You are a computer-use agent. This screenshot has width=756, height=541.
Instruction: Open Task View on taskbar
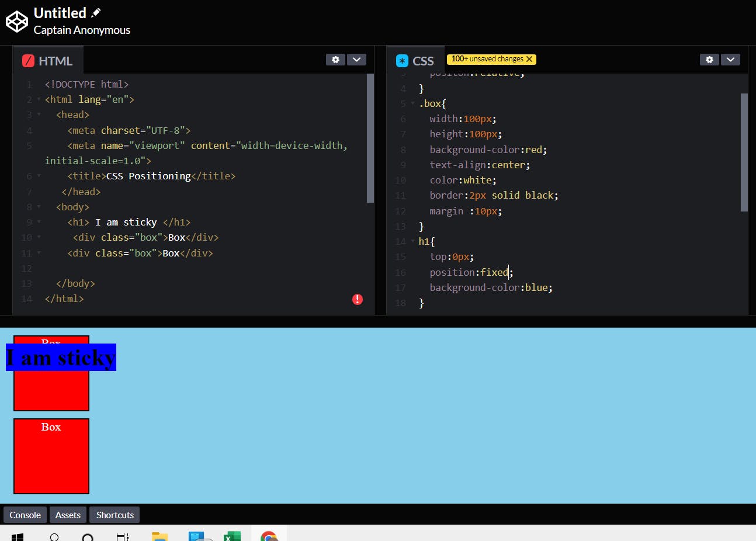123,536
